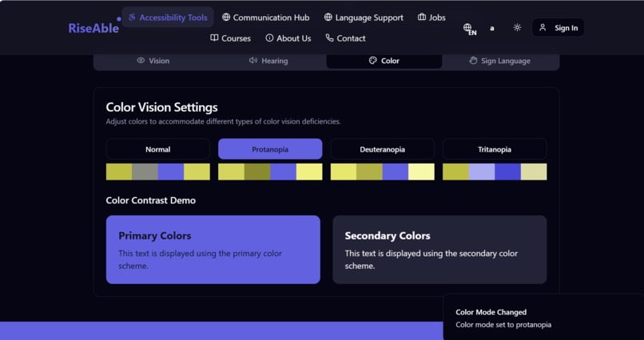Select Normal color vision mode
Viewport: 644px width, 340px height.
point(157,149)
